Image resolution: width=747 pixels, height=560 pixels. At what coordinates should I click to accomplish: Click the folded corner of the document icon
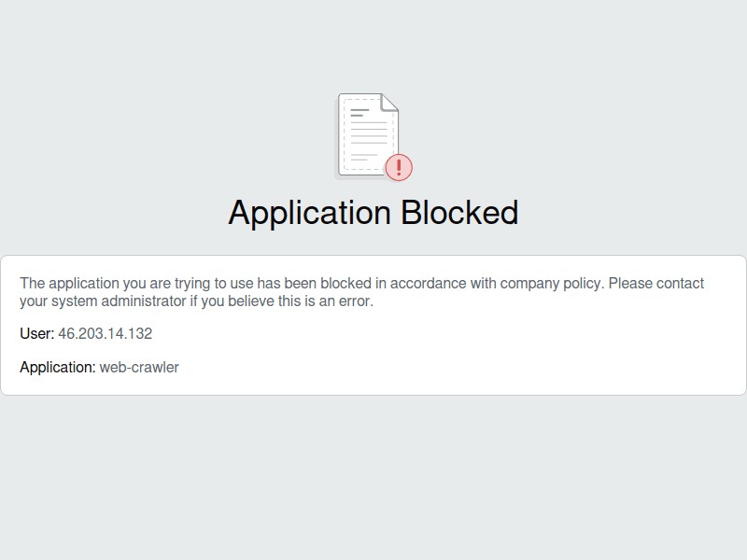pyautogui.click(x=389, y=102)
